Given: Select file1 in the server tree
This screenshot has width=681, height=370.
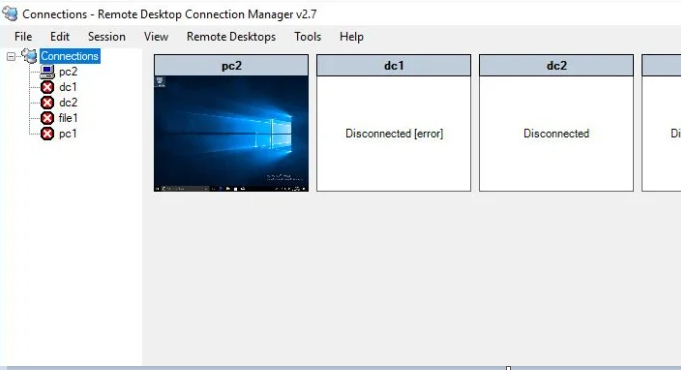Looking at the screenshot, I should point(68,118).
